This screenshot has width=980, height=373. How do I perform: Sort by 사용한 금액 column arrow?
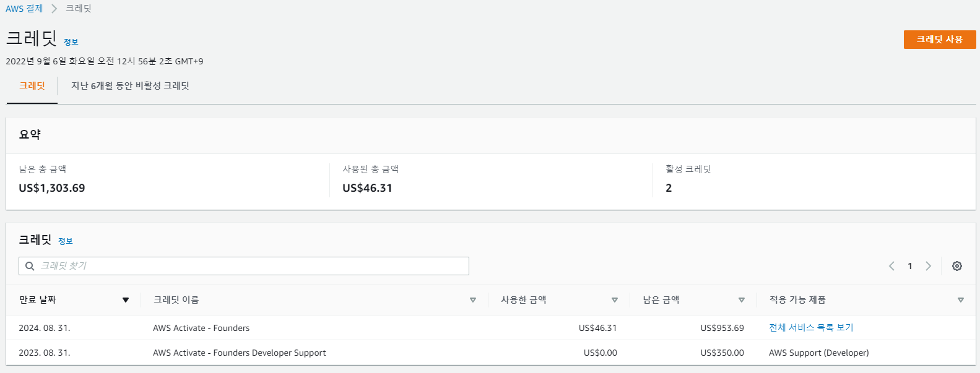(x=615, y=300)
